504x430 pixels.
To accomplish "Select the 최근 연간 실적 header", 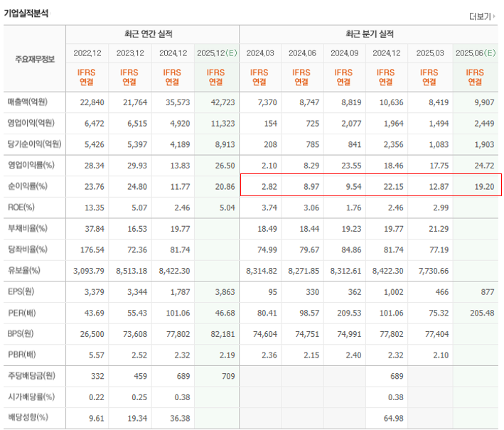I will click(x=149, y=33).
